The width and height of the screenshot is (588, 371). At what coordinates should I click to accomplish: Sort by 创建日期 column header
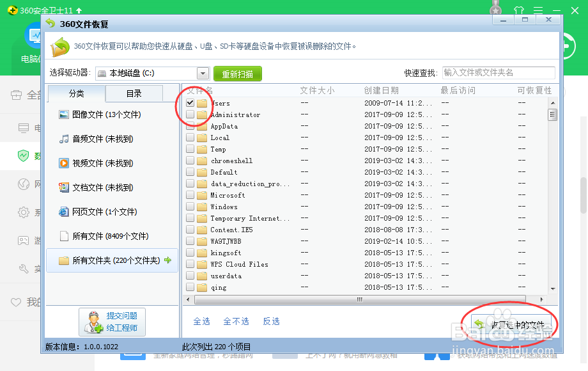[x=382, y=90]
